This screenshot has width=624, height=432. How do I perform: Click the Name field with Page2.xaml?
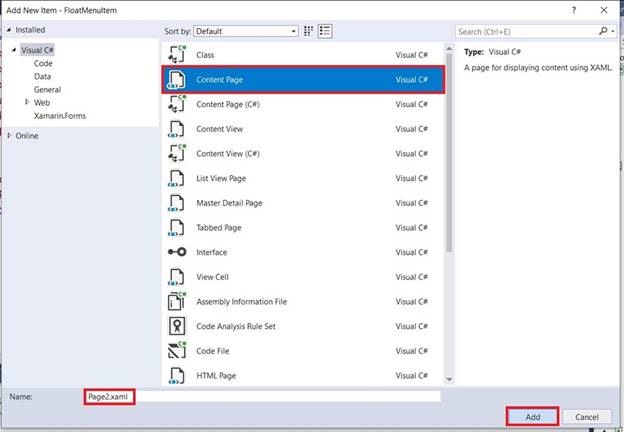[262, 397]
